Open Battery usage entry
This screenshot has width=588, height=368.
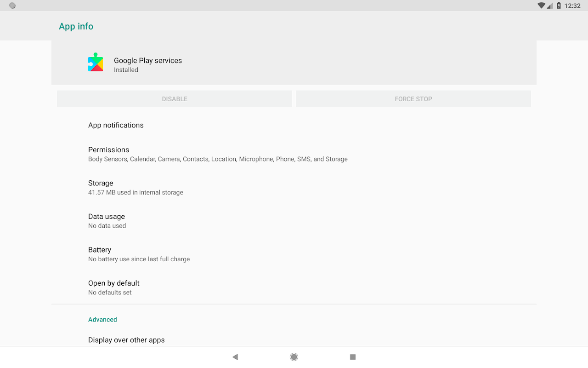click(x=294, y=254)
